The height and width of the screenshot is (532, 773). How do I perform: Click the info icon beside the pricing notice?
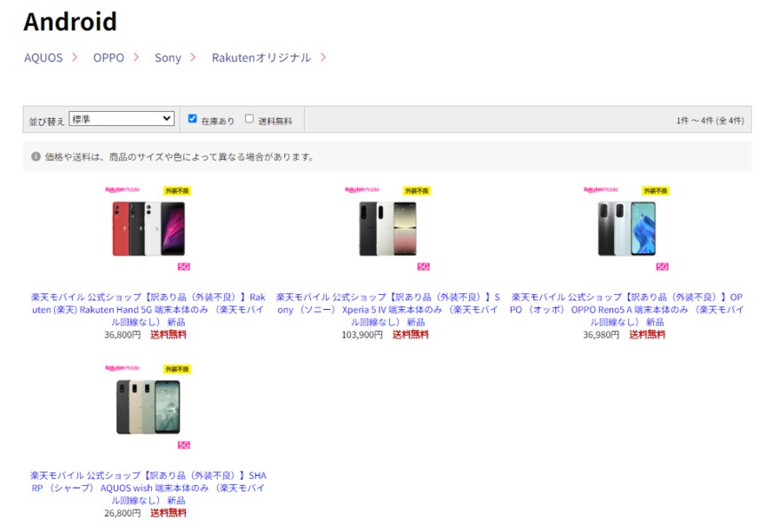[34, 157]
